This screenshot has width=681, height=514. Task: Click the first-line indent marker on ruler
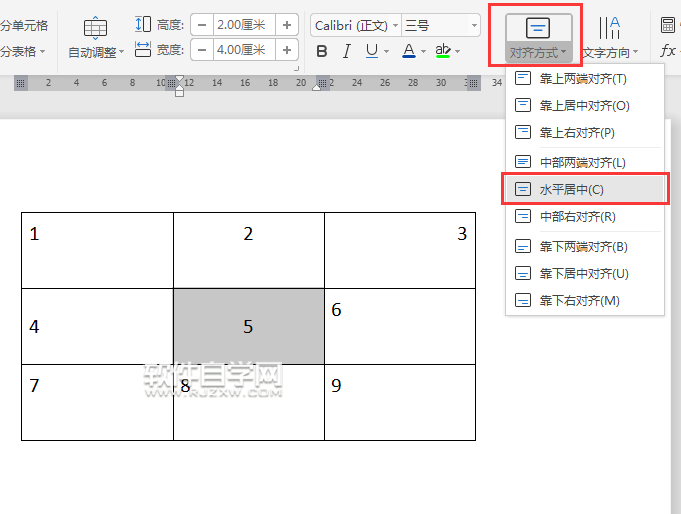179,79
